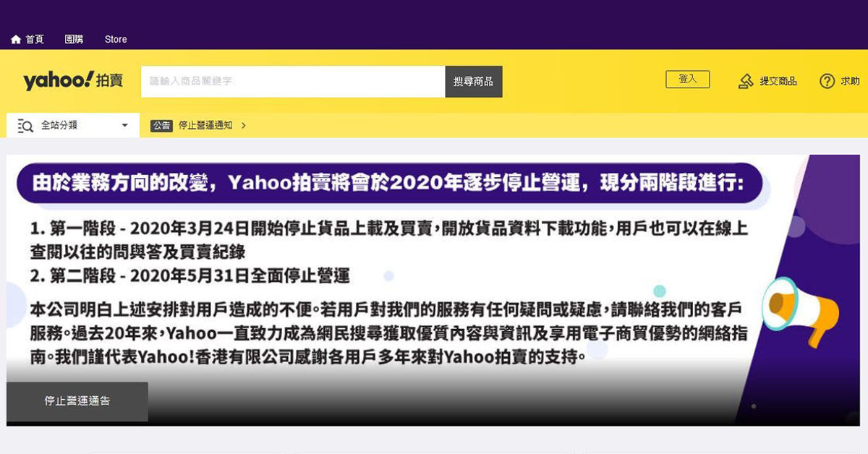Open the 停止營運通知 announcement link

pyautogui.click(x=205, y=125)
